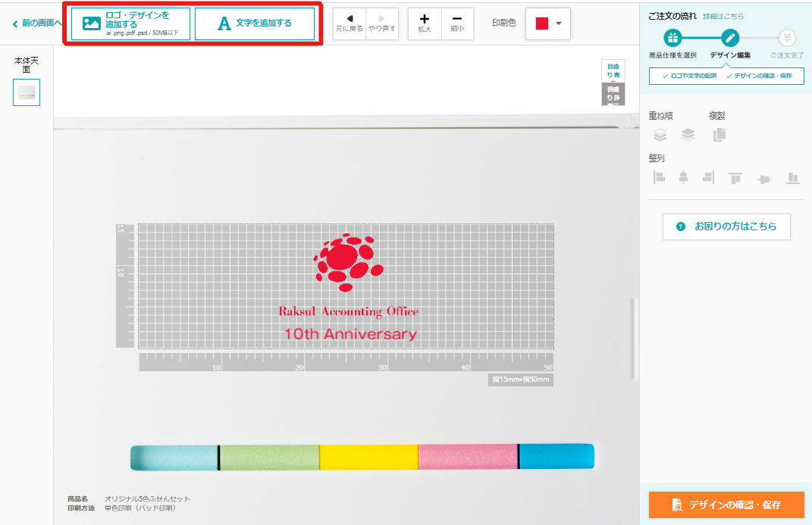Click the question mark help icon
The width and height of the screenshot is (812, 525).
click(x=681, y=227)
